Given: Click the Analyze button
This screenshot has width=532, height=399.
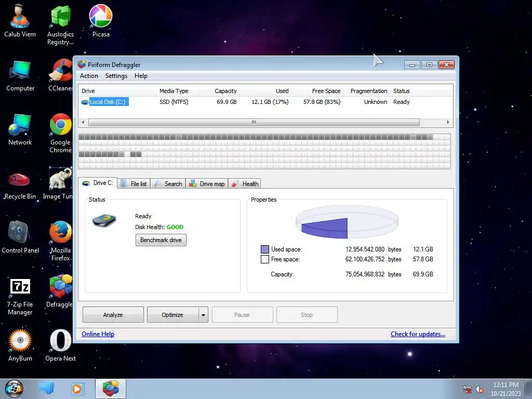Looking at the screenshot, I should pyautogui.click(x=113, y=314).
